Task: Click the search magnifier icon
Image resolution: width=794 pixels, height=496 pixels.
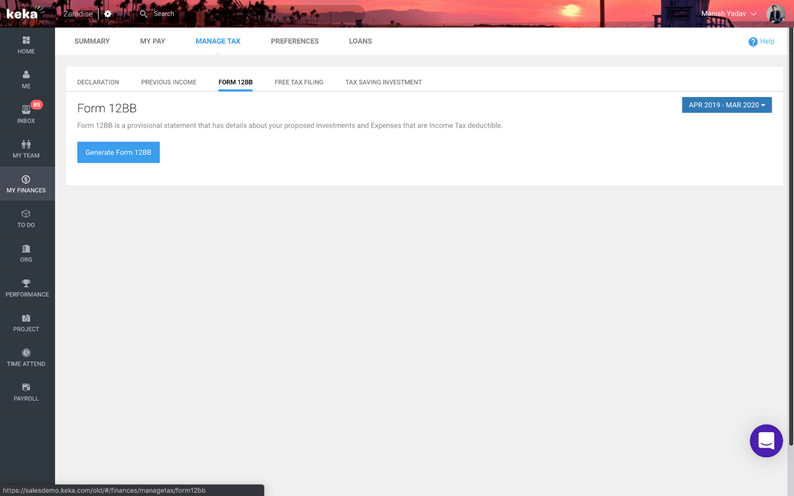Action: (x=143, y=14)
